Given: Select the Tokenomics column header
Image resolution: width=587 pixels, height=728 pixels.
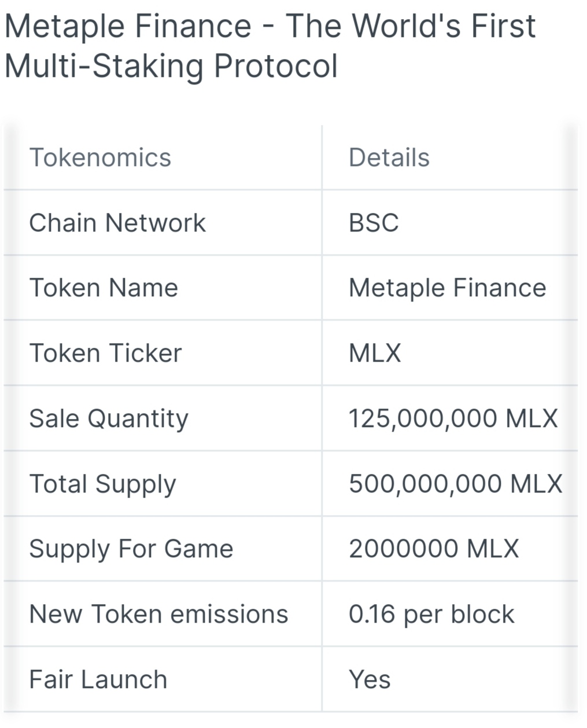Looking at the screenshot, I should (100, 157).
